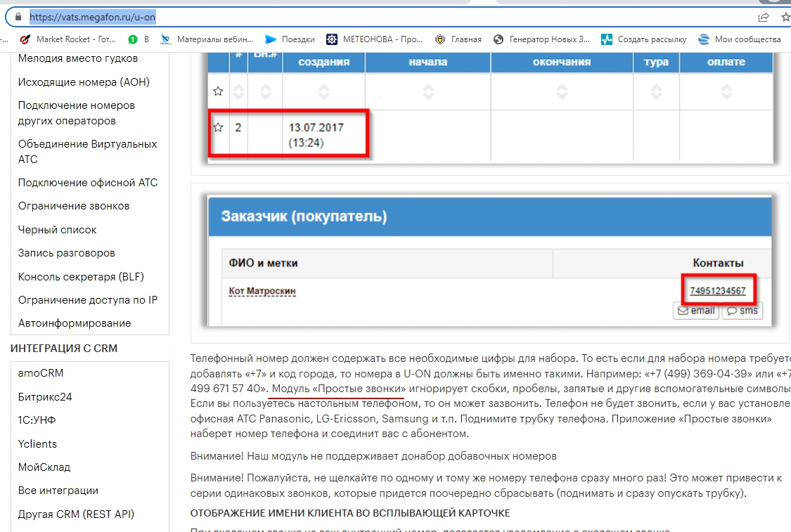Click the URL address bar field

pyautogui.click(x=352, y=17)
